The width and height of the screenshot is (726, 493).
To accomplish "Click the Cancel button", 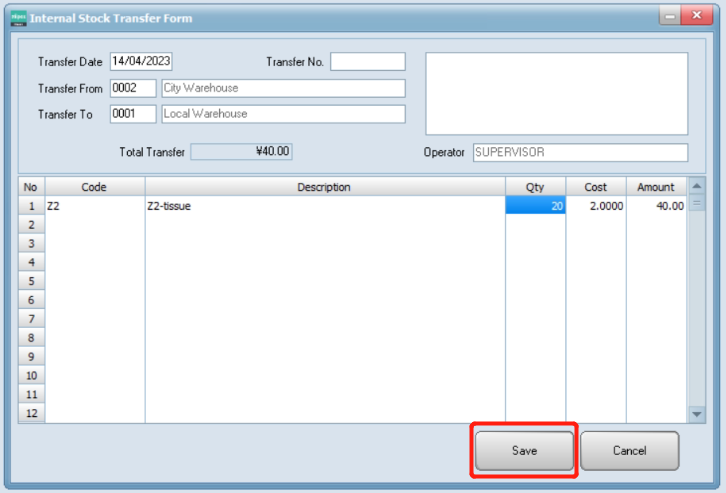I will (x=629, y=450).
